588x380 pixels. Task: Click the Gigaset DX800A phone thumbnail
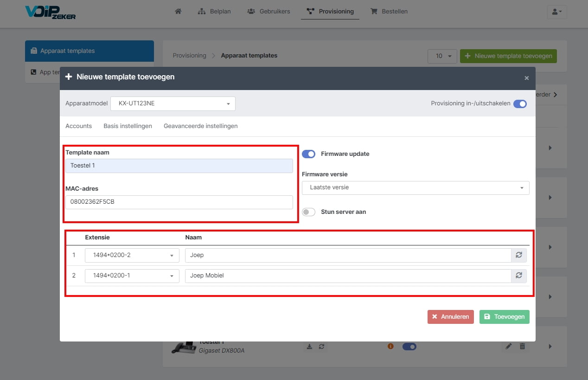coord(183,348)
